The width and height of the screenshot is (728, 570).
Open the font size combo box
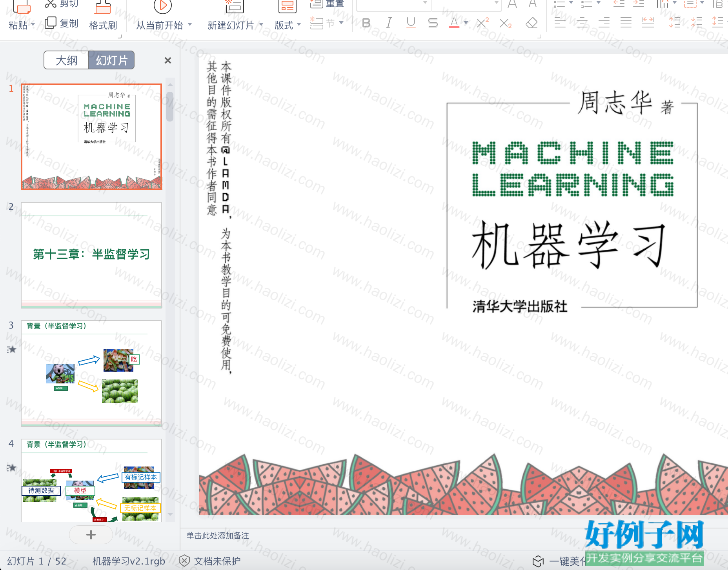(x=467, y=5)
